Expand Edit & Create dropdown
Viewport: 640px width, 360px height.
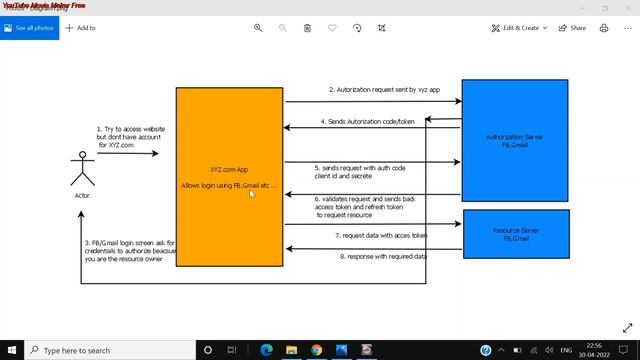pos(519,28)
